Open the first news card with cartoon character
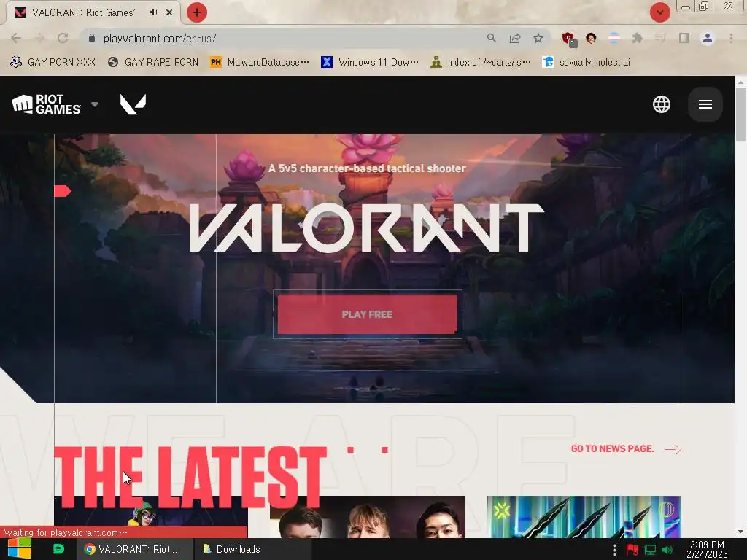The height and width of the screenshot is (560, 747). [x=151, y=517]
